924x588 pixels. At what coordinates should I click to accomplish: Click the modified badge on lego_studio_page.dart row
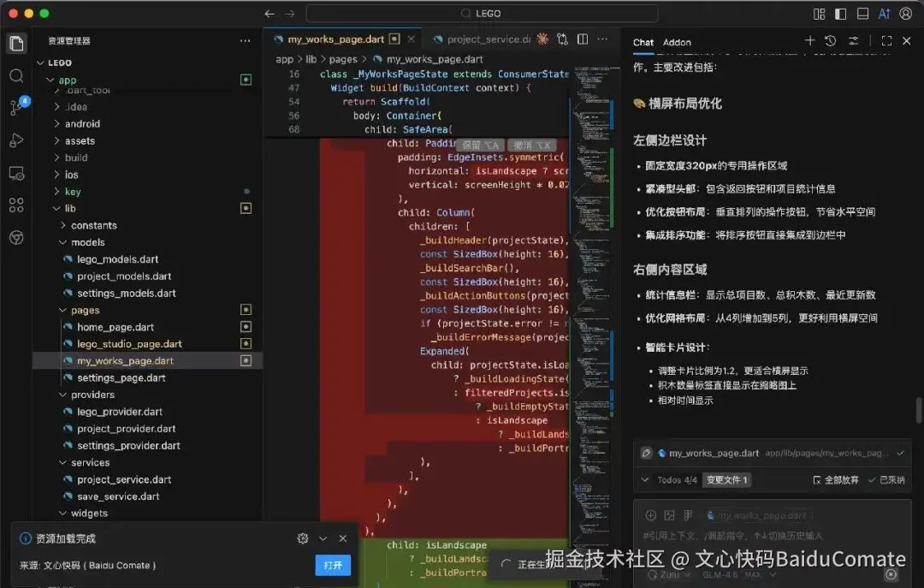(246, 344)
